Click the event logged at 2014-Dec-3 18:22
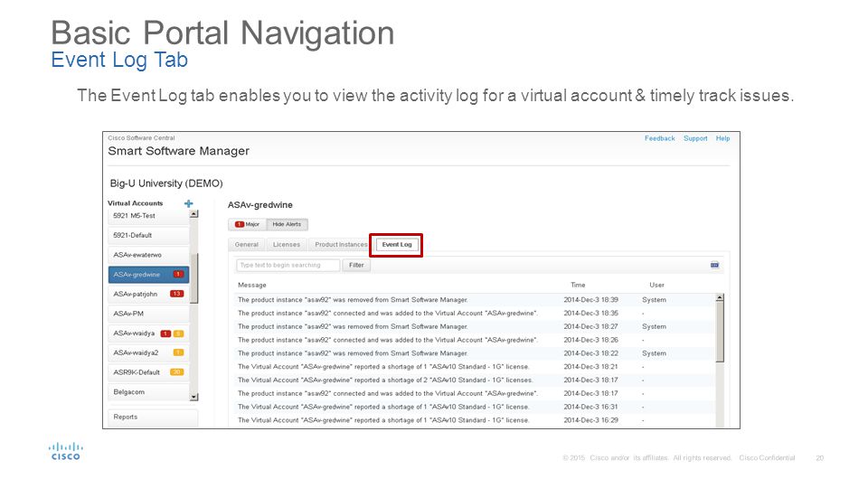868x488 pixels. (x=474, y=353)
